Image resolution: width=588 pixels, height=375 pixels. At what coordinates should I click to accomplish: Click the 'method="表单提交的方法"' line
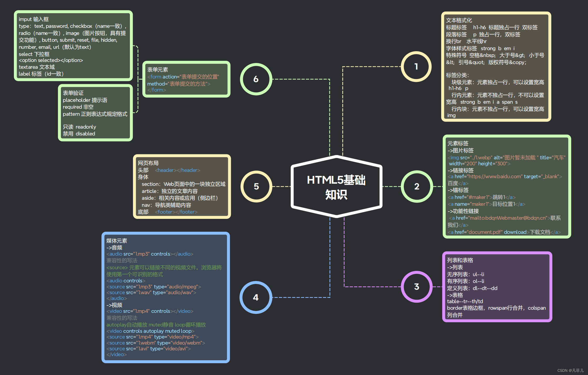click(x=179, y=84)
